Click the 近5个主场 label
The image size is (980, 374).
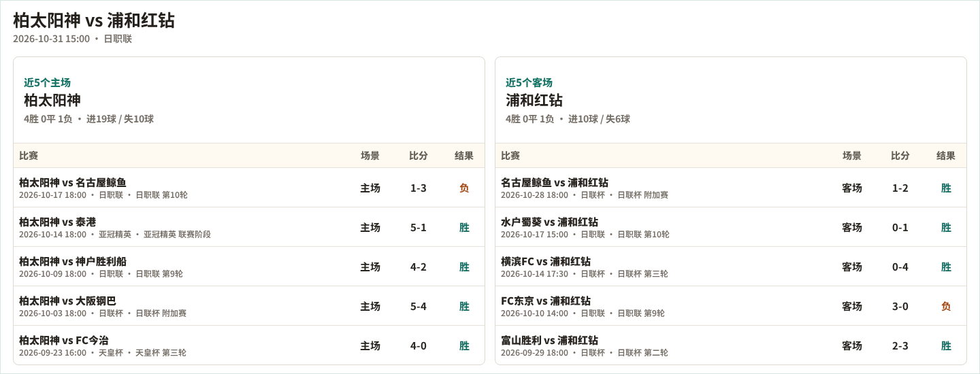point(47,82)
